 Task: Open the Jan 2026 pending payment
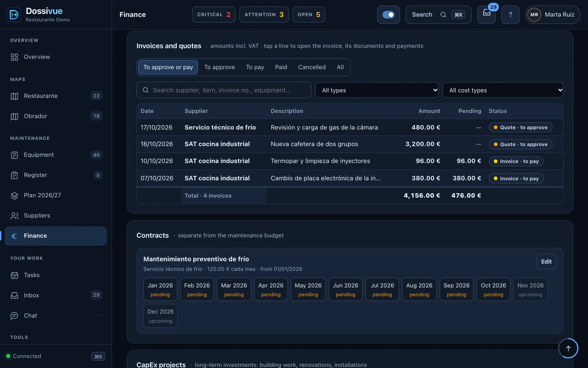coord(160,289)
